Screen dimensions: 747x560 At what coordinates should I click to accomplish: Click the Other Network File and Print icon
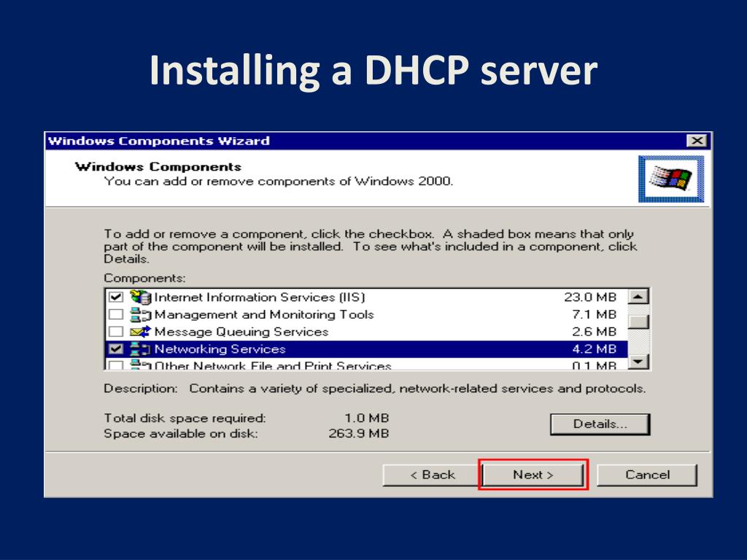coord(141,365)
